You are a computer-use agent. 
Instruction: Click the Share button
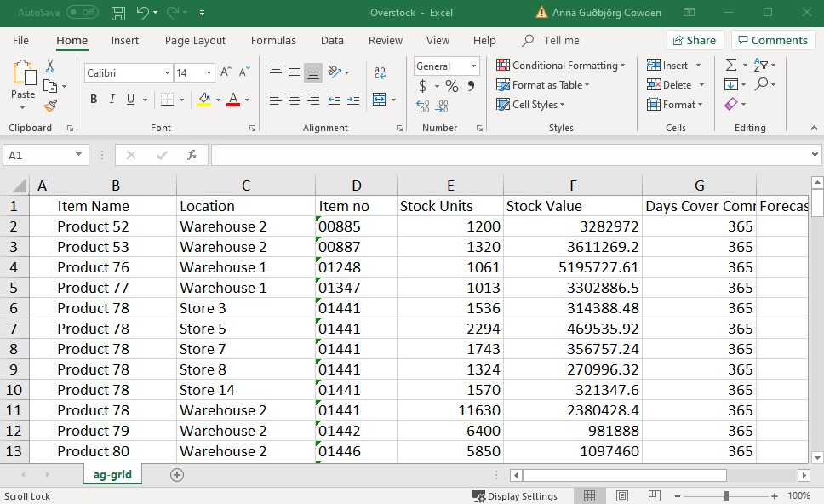(695, 40)
